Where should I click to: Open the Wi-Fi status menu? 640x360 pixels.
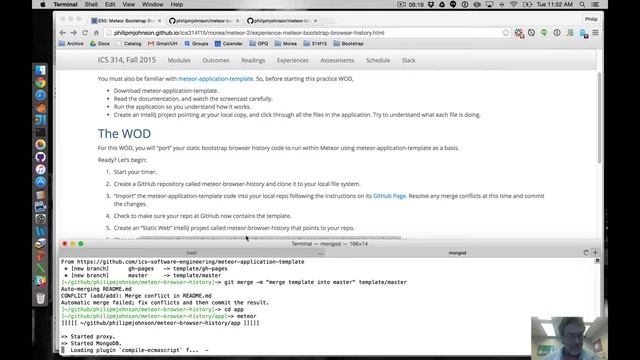(514, 4)
